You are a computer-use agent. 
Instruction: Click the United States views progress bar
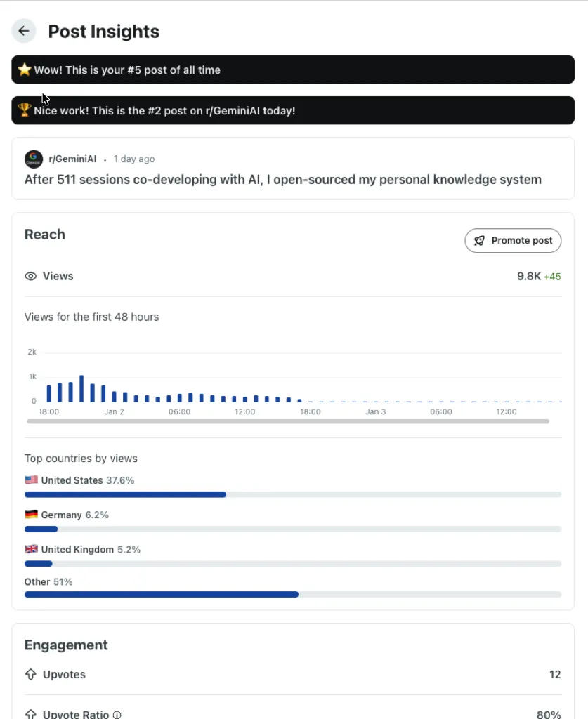125,494
